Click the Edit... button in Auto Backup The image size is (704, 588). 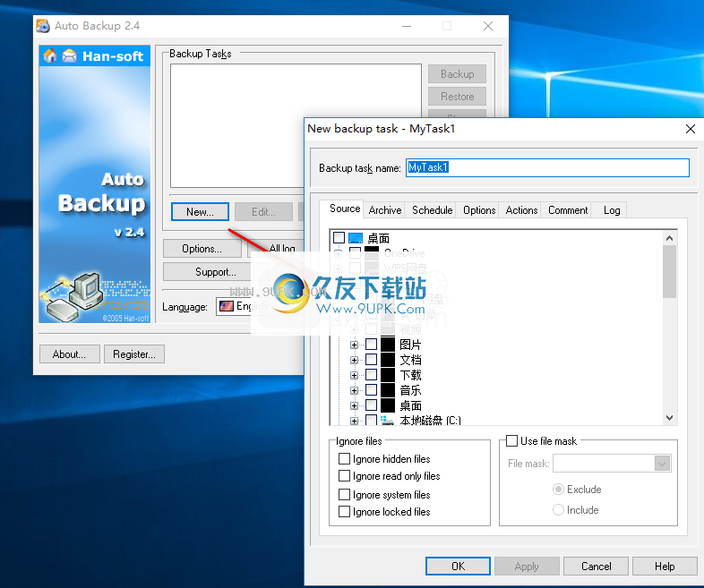click(263, 212)
